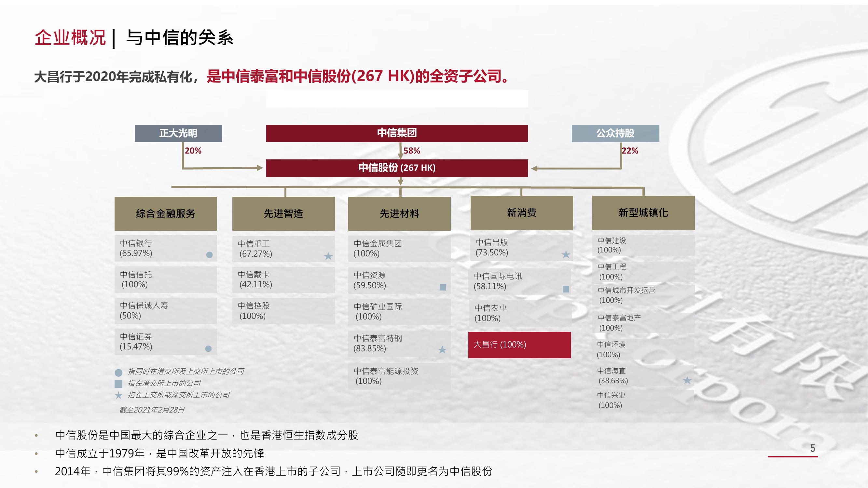Click the bullet about 香港恒生指数成分股

pyautogui.click(x=207, y=435)
